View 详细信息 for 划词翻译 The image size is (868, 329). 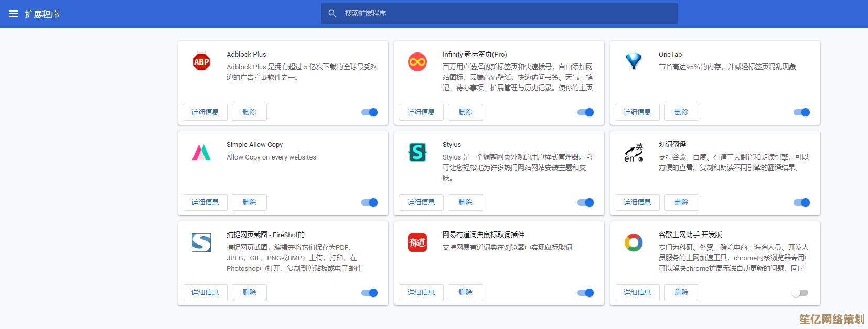click(x=637, y=203)
